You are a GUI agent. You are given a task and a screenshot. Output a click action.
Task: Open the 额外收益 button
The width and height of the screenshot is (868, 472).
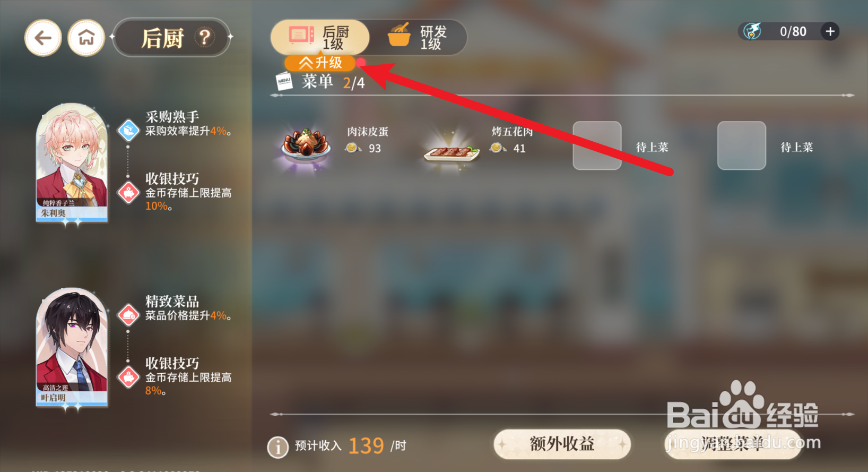[562, 444]
